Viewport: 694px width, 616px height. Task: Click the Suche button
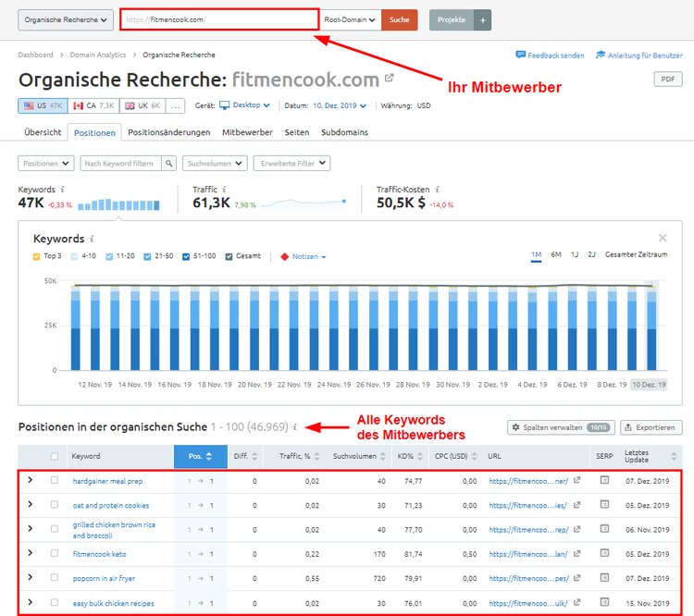tap(399, 20)
